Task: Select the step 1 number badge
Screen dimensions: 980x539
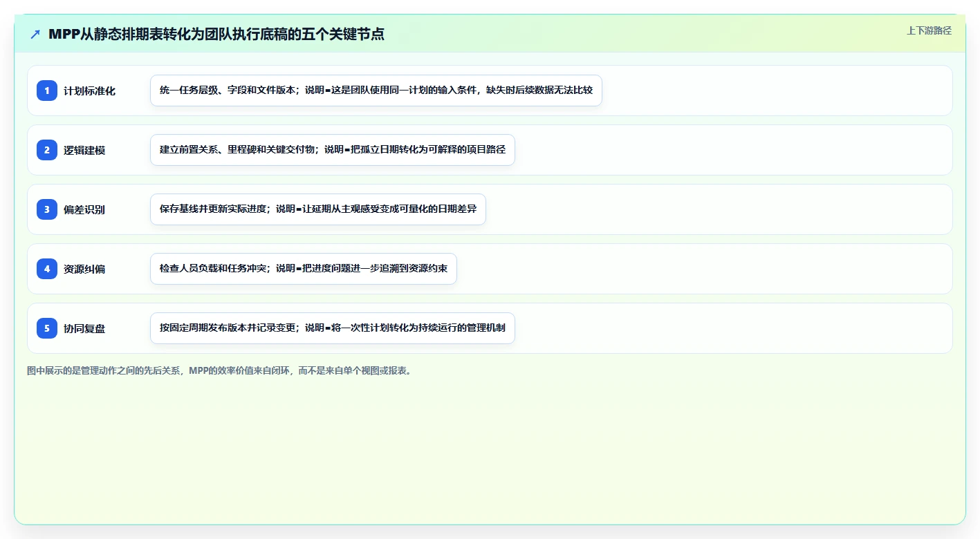Action: 47,91
